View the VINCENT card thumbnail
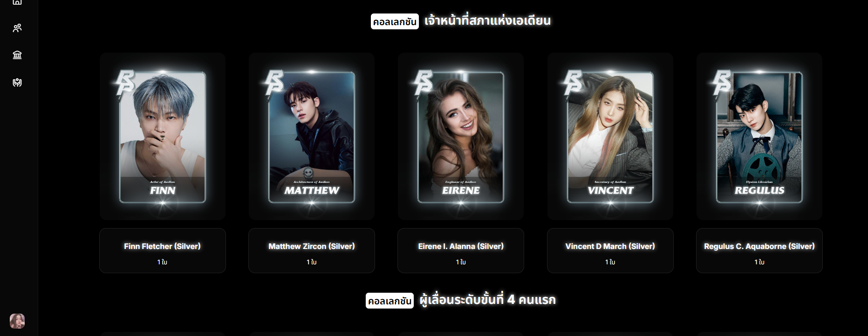 point(610,137)
